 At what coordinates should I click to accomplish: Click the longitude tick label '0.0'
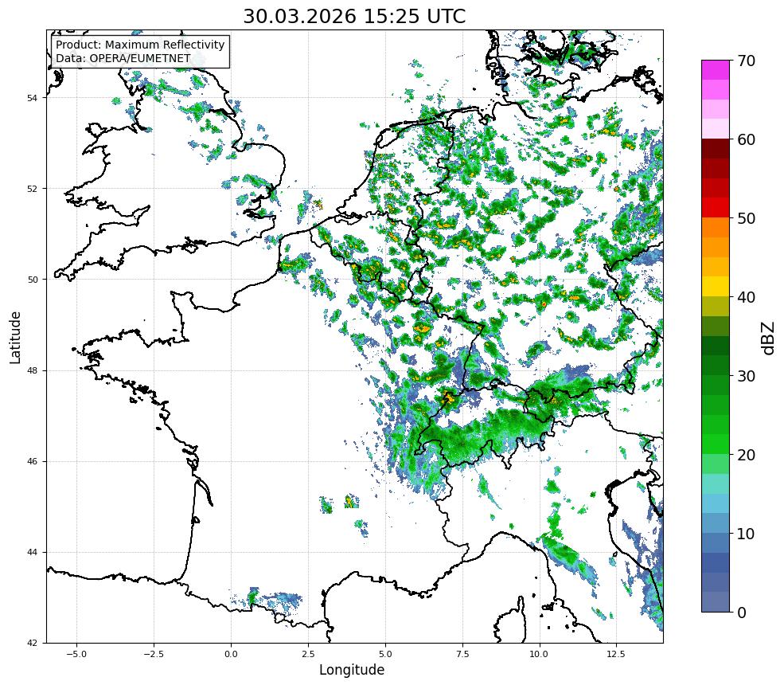click(231, 654)
